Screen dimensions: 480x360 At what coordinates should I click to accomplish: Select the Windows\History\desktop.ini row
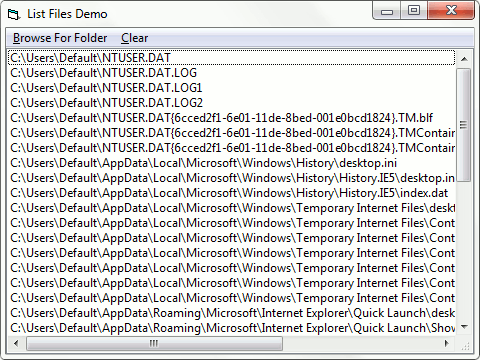232,163
